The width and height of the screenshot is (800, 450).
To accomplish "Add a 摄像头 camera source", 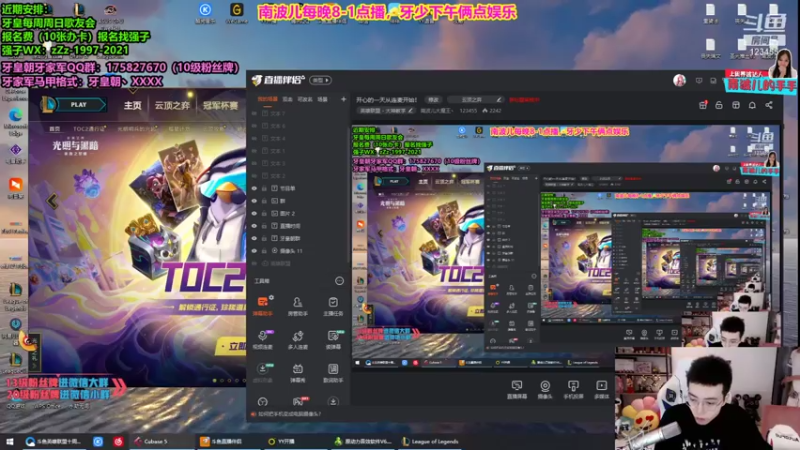I will point(545,389).
